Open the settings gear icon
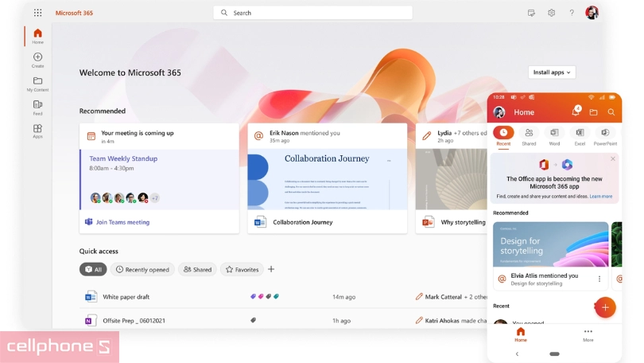Image resolution: width=644 pixels, height=363 pixels. [x=551, y=13]
